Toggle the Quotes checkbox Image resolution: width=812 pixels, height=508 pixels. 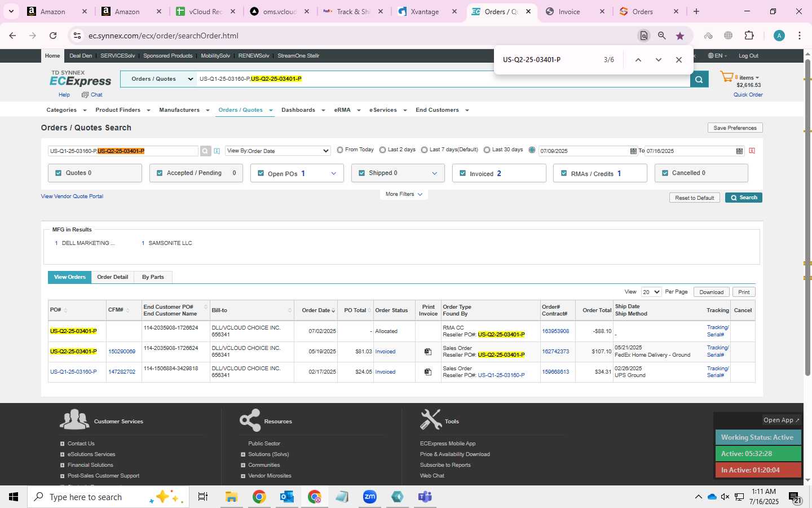point(58,173)
